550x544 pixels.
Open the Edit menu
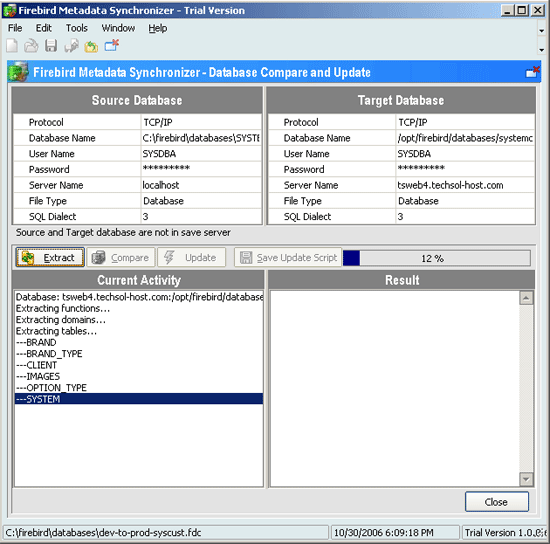point(43,28)
